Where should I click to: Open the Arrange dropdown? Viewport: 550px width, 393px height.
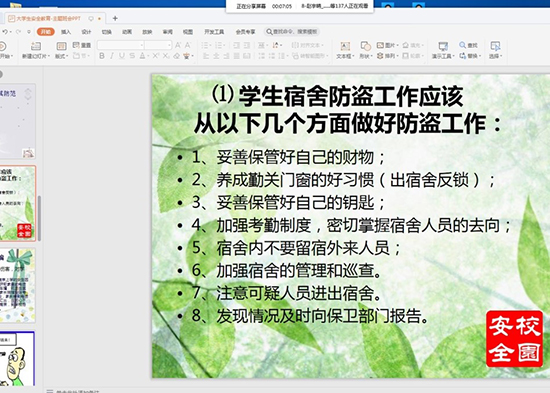pos(387,56)
